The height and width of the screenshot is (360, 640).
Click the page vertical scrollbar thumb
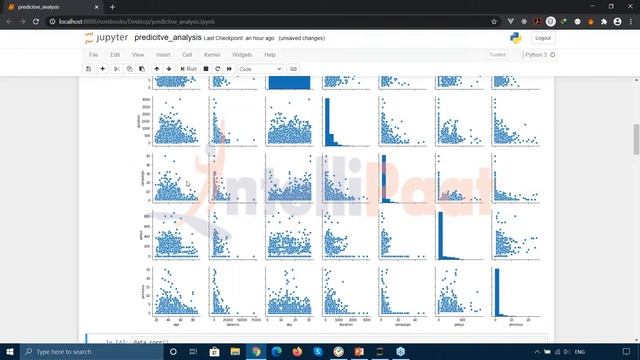[636, 139]
